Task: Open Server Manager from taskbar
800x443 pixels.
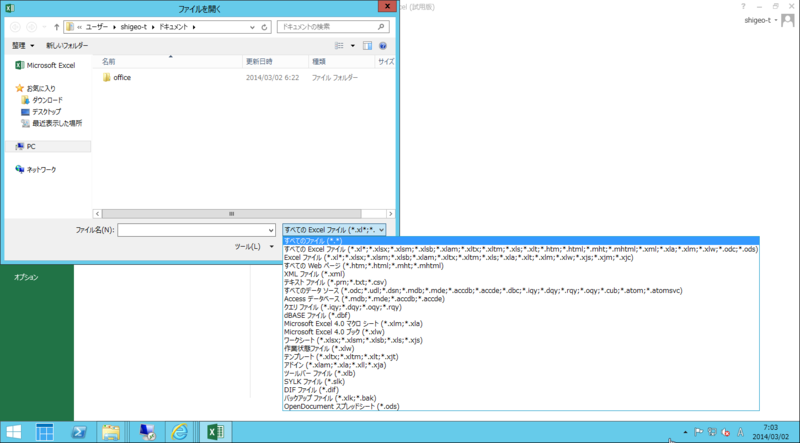Action: (x=44, y=432)
